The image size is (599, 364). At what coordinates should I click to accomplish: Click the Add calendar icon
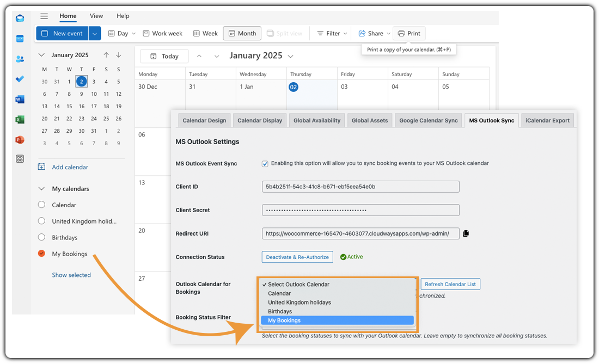[x=41, y=166]
